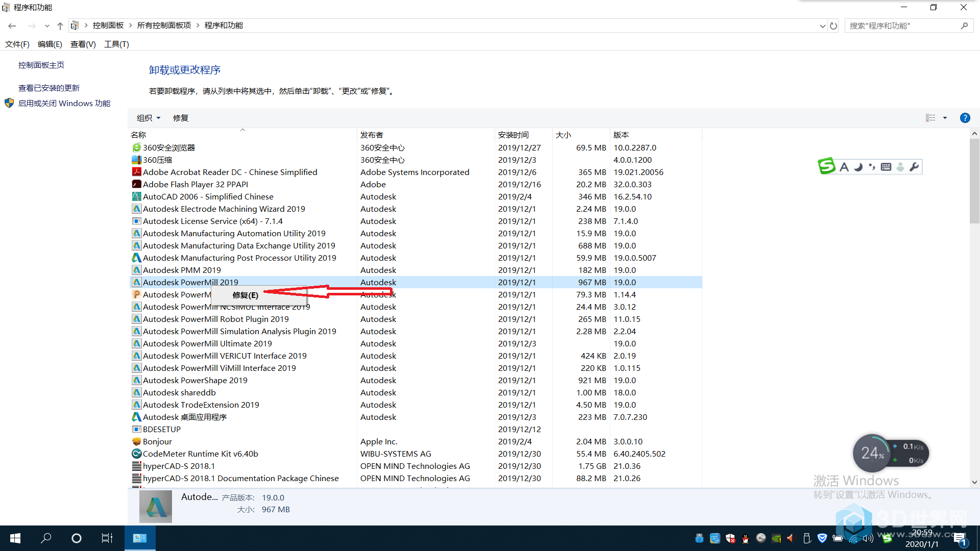Viewport: 980px width, 551px height.
Task: Click the 360安全浏览器 program icon
Action: 136,147
